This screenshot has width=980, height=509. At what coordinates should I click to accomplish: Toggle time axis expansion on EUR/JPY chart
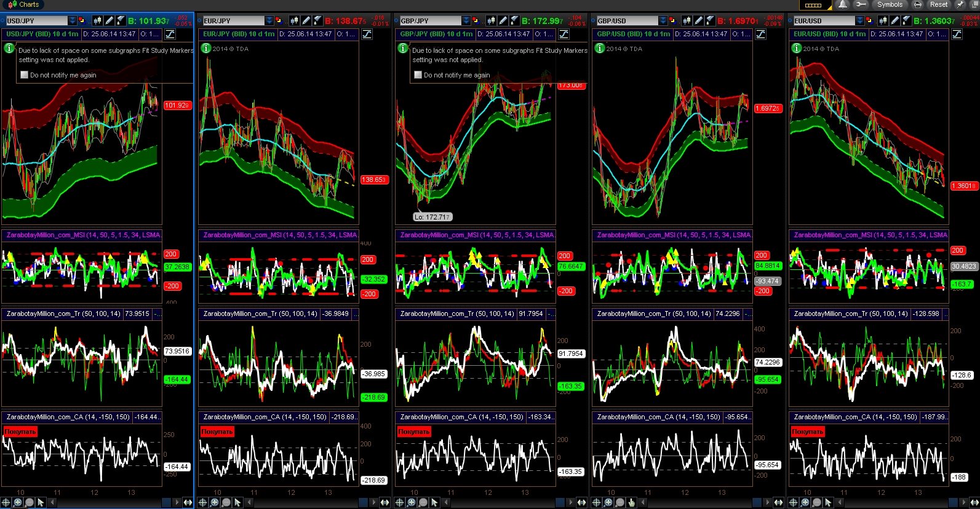[x=384, y=503]
